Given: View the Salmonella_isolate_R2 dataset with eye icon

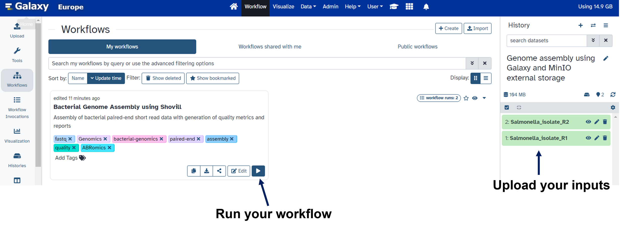Looking at the screenshot, I should click(588, 122).
